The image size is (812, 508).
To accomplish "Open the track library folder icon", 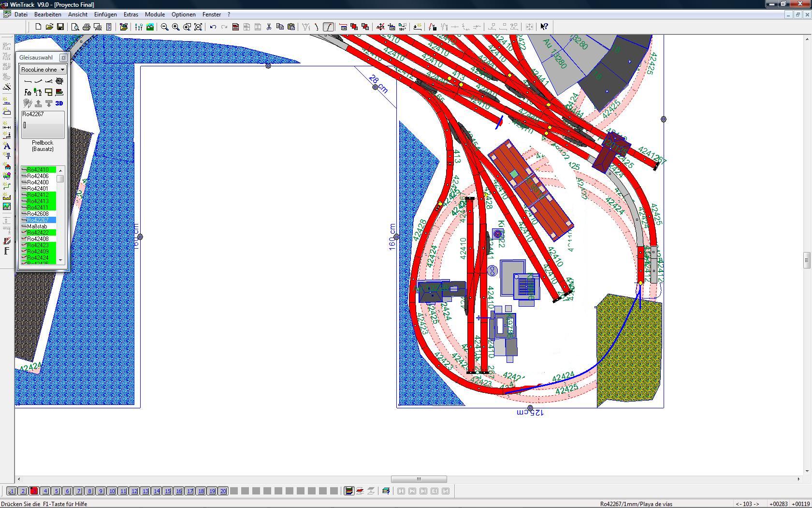I will 124,27.
